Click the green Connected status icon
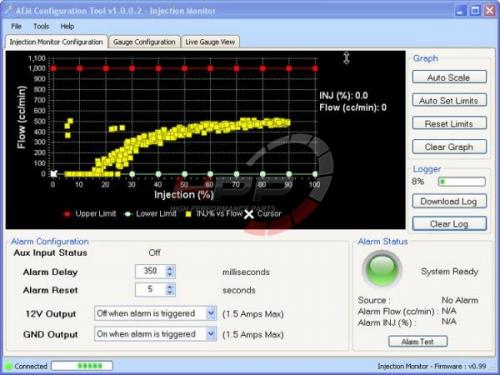 pos(9,366)
